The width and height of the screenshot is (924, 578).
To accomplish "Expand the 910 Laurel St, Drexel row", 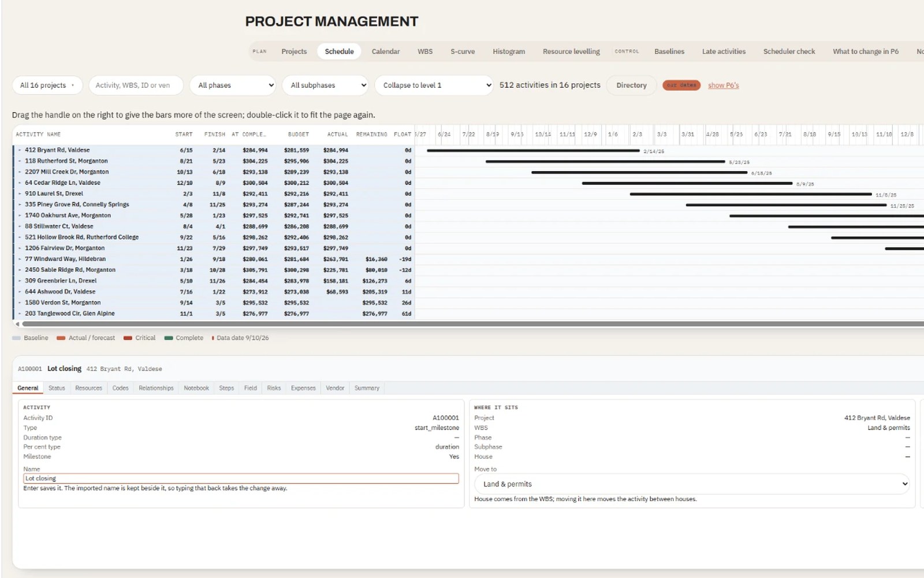I will [20, 194].
